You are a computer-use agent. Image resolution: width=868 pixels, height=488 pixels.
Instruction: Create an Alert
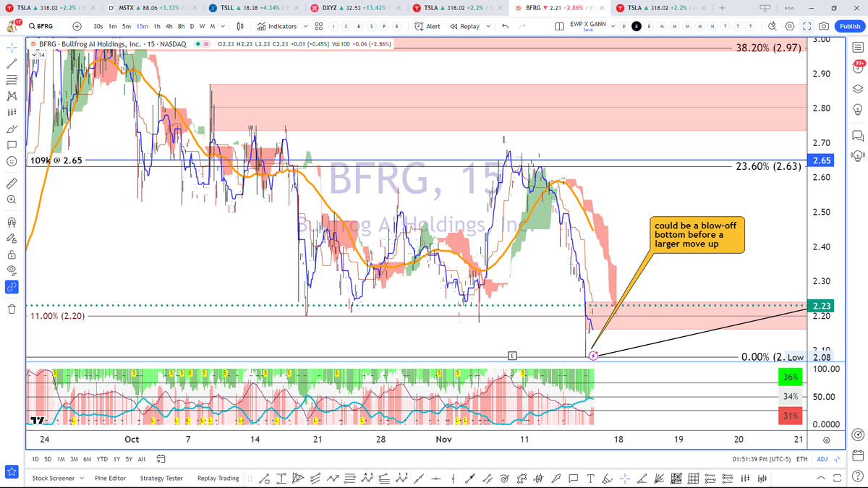pyautogui.click(x=427, y=26)
